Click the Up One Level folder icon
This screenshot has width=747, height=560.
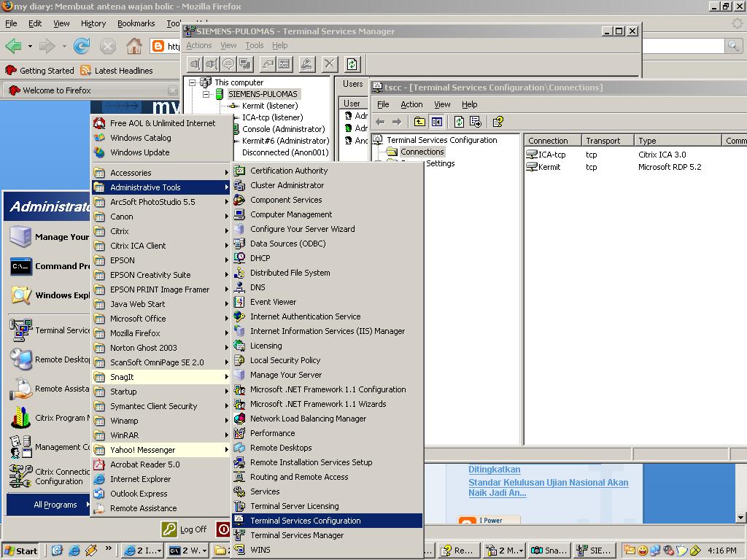click(x=419, y=122)
